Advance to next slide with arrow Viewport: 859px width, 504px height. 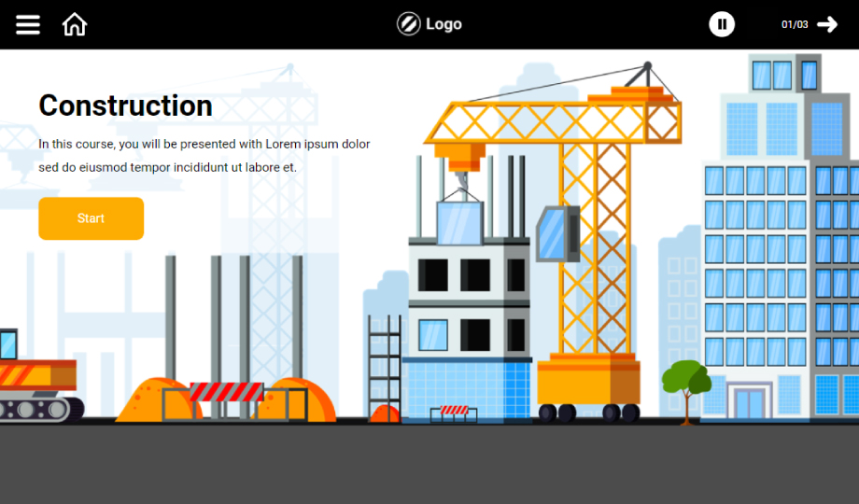click(x=827, y=24)
